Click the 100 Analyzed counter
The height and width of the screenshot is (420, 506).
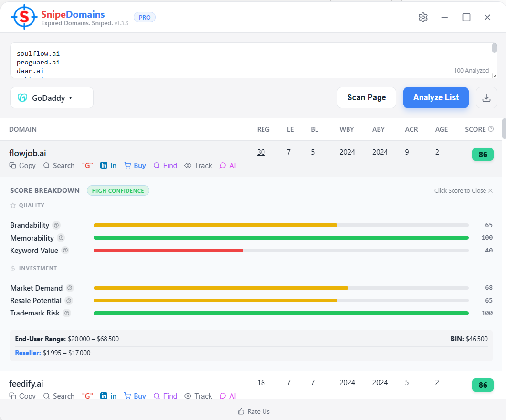[471, 70]
